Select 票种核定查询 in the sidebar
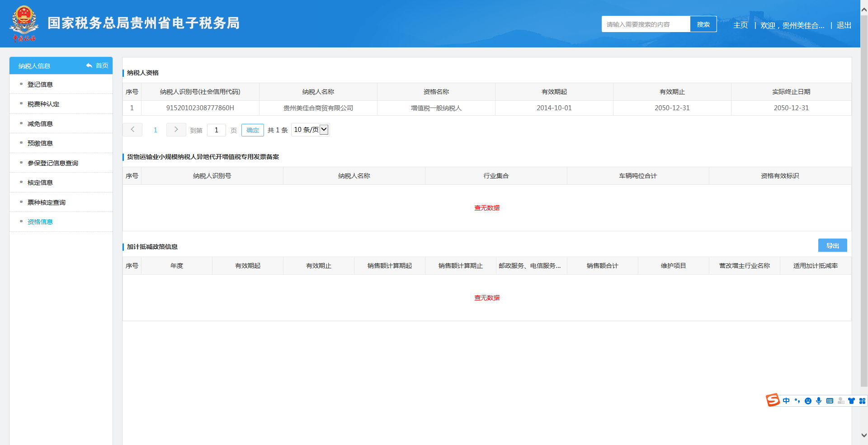 [x=47, y=202]
